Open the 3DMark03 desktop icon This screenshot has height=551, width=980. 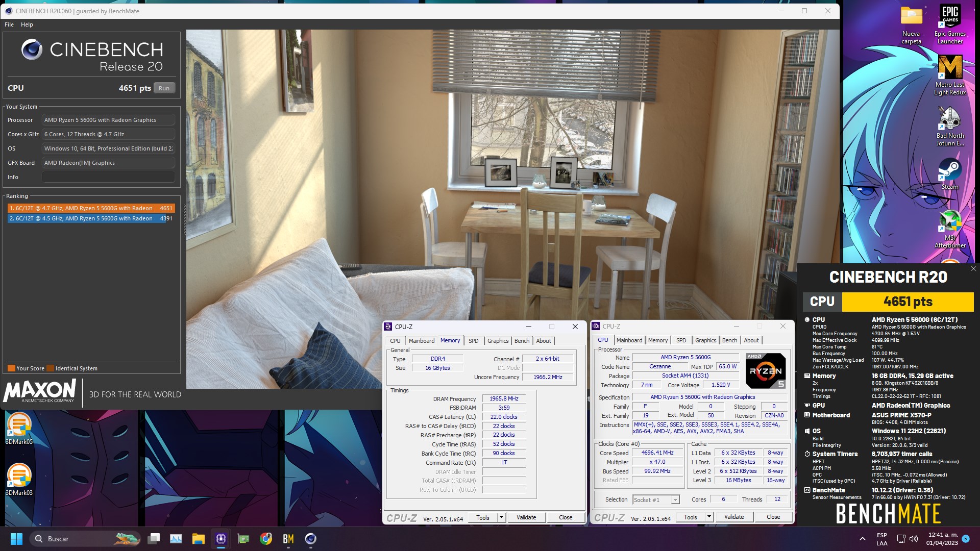click(19, 480)
